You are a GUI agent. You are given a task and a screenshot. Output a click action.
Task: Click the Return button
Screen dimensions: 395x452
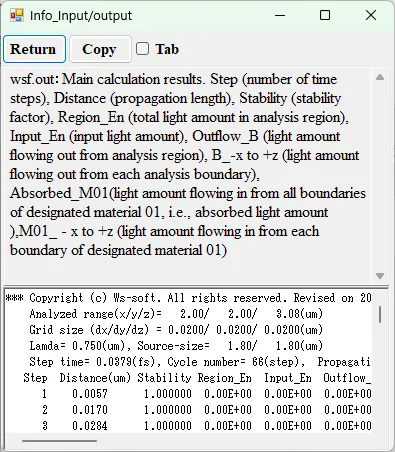pos(34,49)
